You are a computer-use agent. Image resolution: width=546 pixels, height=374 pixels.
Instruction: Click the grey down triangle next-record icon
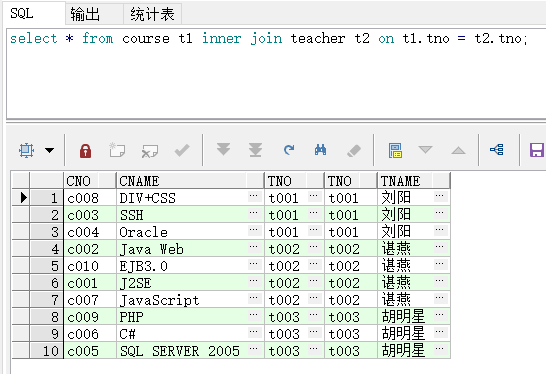tap(426, 150)
